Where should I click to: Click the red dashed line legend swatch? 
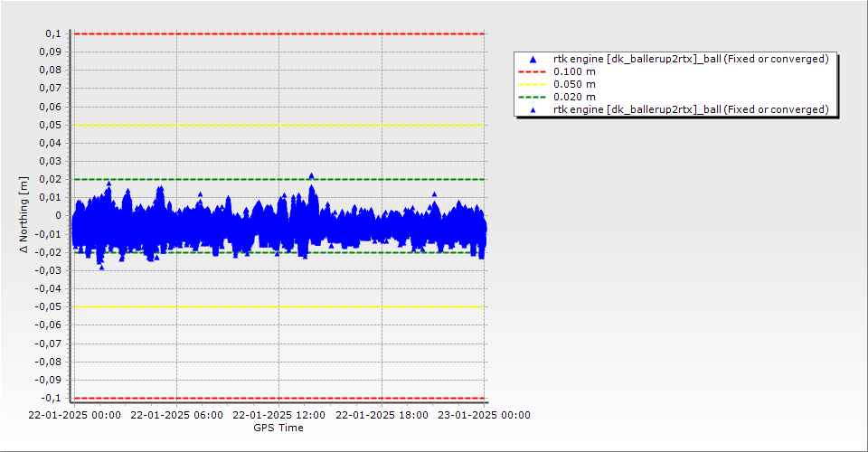coord(532,72)
